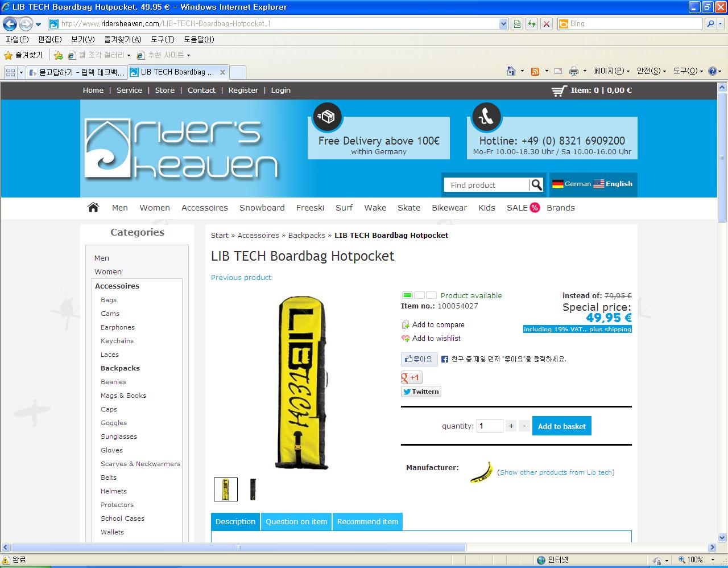Viewport: 728px width, 568px height.
Task: Switch site language to German
Action: [572, 184]
